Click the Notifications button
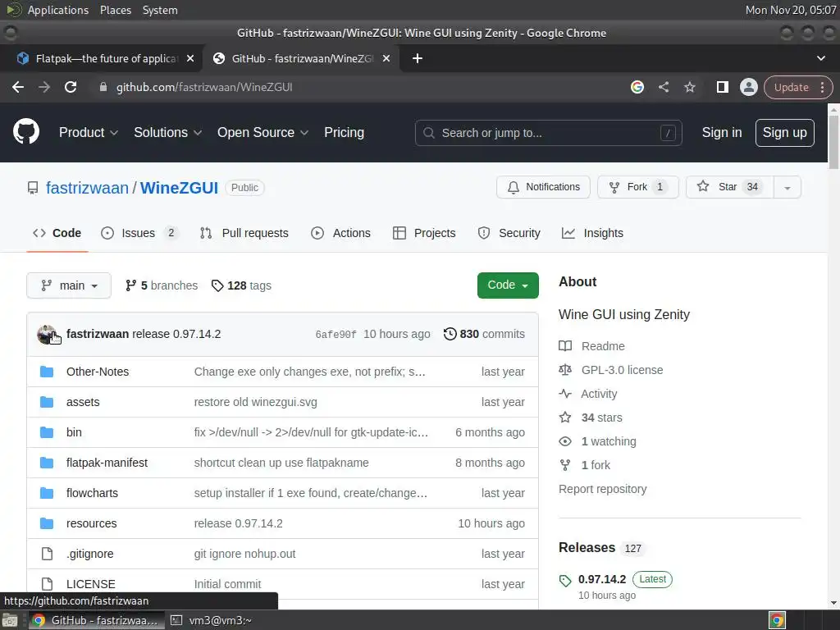Viewport: 840px width, 630px height. pyautogui.click(x=543, y=187)
